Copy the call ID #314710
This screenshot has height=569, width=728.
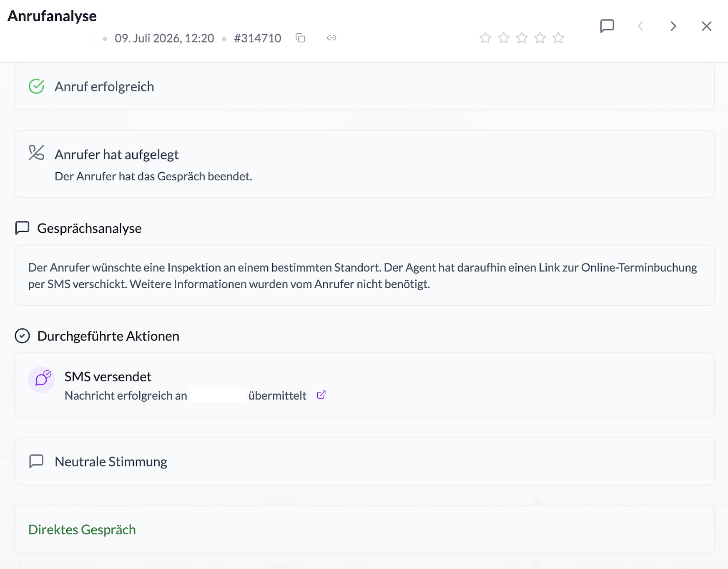point(300,38)
